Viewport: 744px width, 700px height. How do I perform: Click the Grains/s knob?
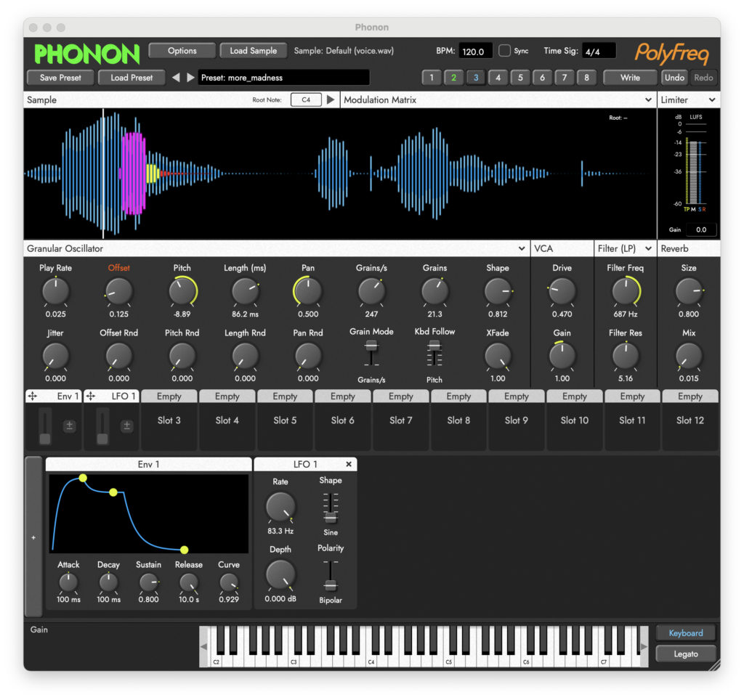[371, 291]
